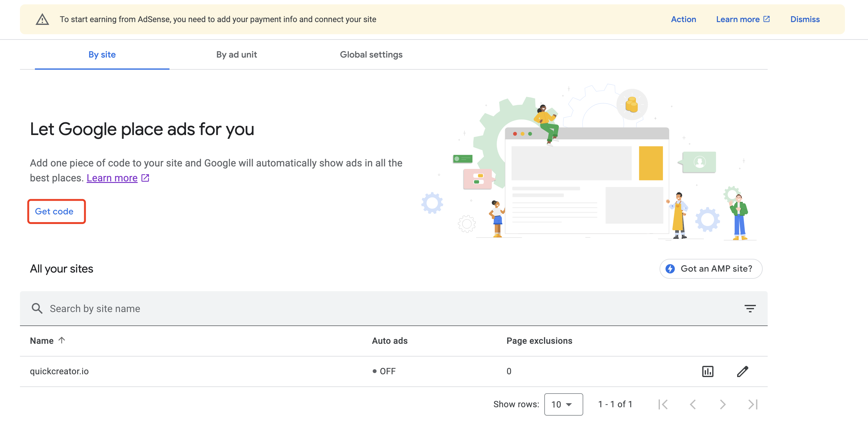This screenshot has width=868, height=448.
Task: Toggle Auto ads for quickcreator.io
Action: coord(385,371)
